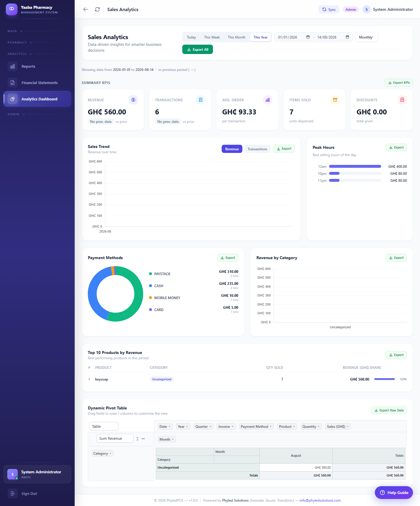Open the Sum Revenue aggregator dropdown
This screenshot has height=506, width=420.
[x=115, y=438]
